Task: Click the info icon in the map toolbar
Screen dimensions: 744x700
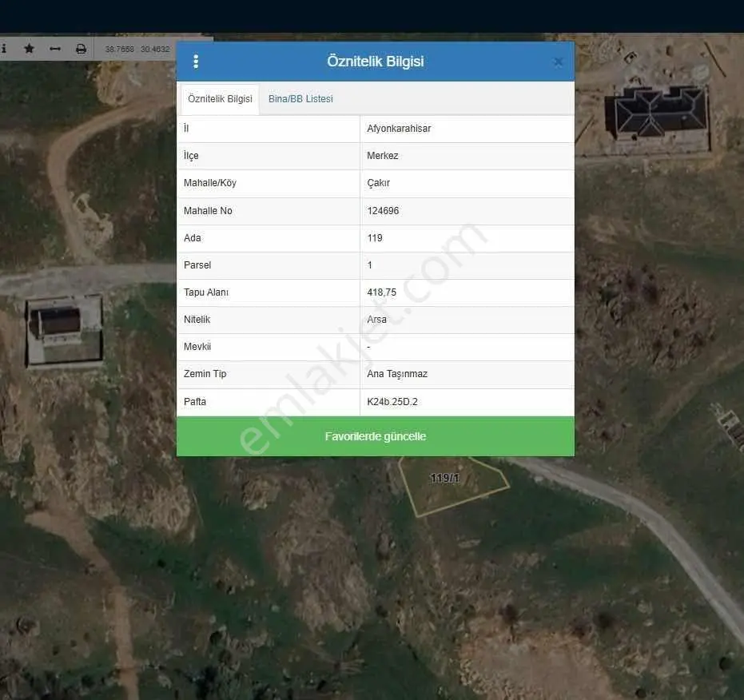Action: pyautogui.click(x=4, y=49)
